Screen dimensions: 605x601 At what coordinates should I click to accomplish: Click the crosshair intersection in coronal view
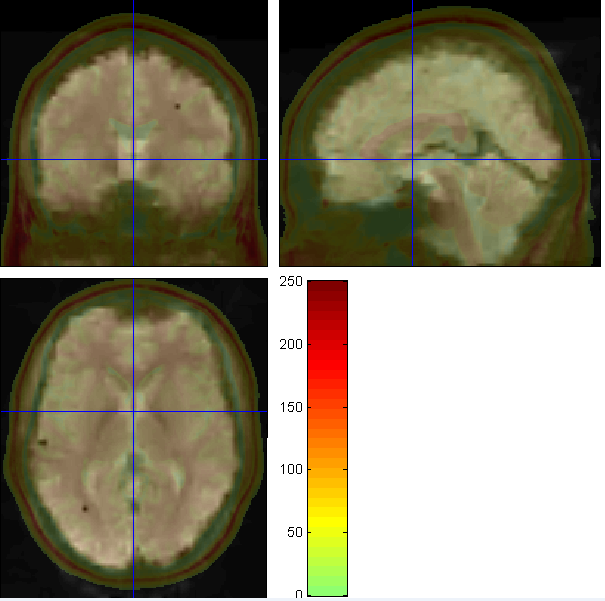click(x=134, y=159)
